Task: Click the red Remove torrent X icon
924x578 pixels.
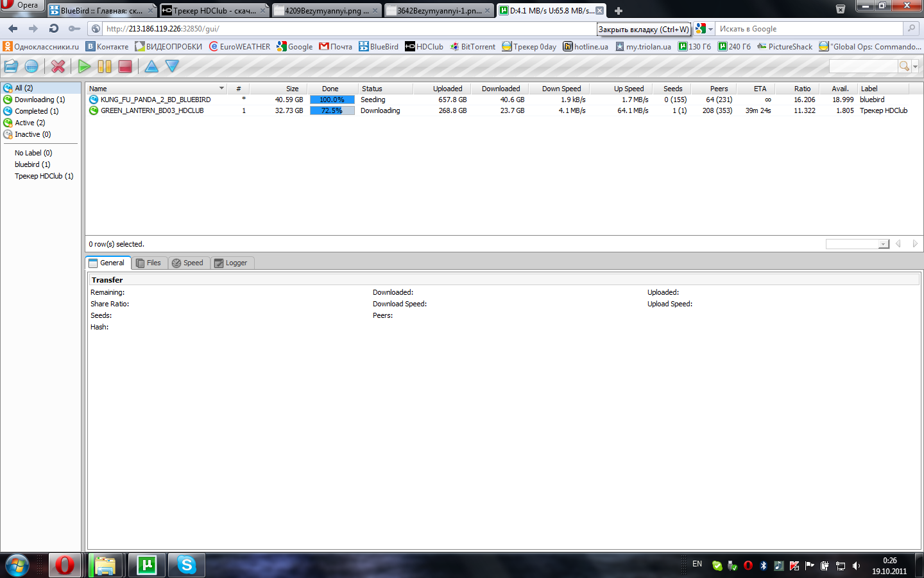Action: (58, 66)
